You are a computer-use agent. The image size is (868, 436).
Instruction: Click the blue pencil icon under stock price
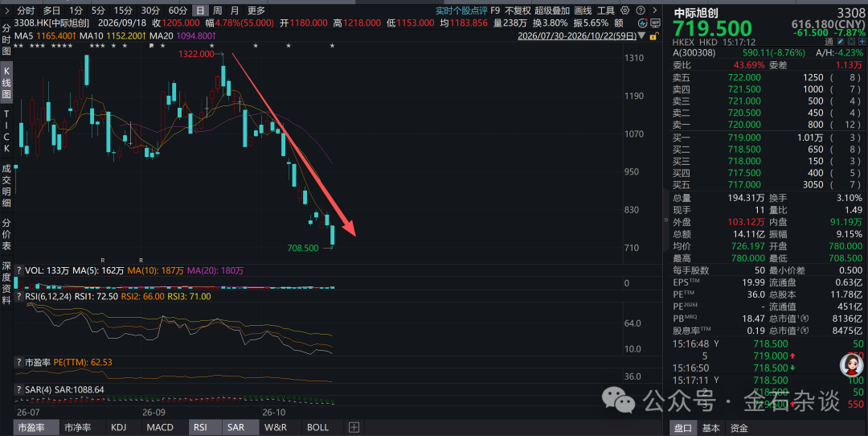click(x=841, y=42)
